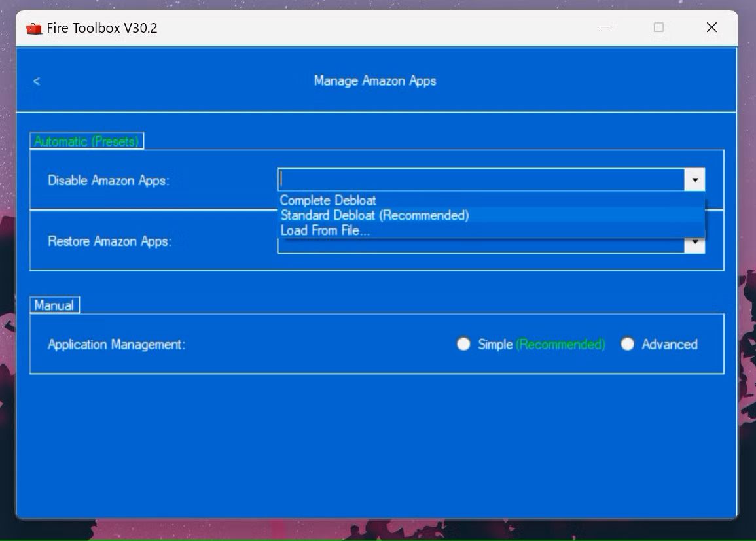Click the Manage Amazon Apps header title

coord(375,81)
